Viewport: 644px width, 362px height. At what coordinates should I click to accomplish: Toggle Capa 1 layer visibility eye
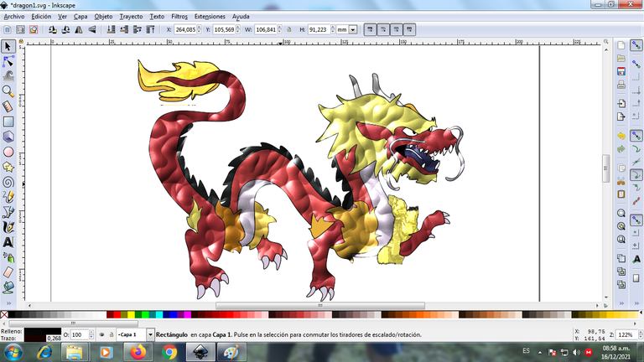click(x=101, y=335)
